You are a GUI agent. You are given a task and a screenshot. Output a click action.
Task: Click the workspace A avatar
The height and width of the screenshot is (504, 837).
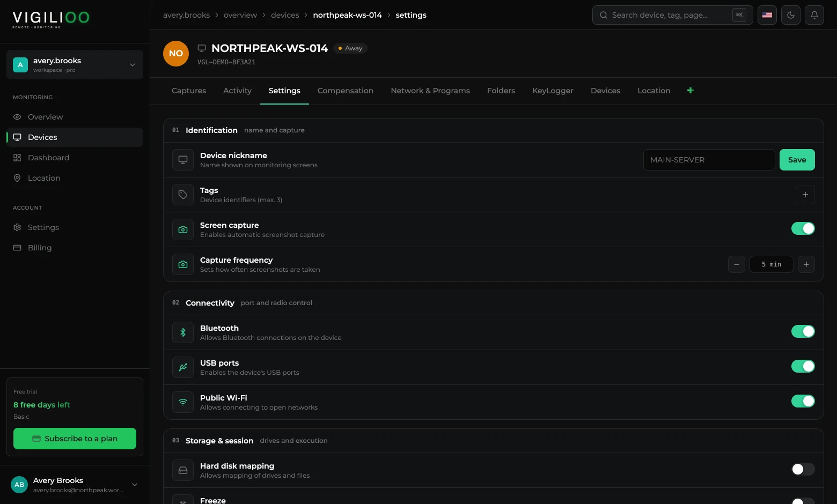point(20,65)
